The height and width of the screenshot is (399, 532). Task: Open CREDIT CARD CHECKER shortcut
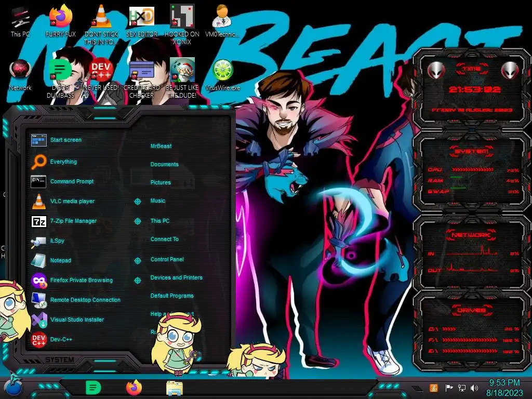click(142, 78)
